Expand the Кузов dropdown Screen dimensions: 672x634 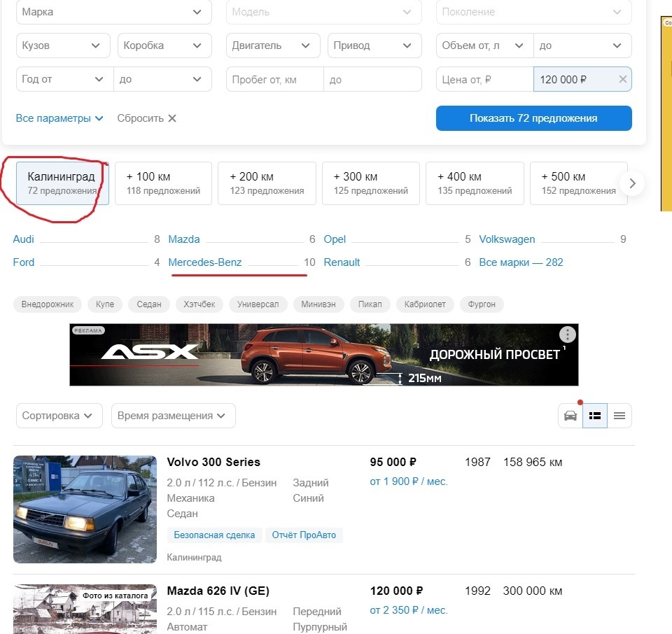click(x=63, y=45)
